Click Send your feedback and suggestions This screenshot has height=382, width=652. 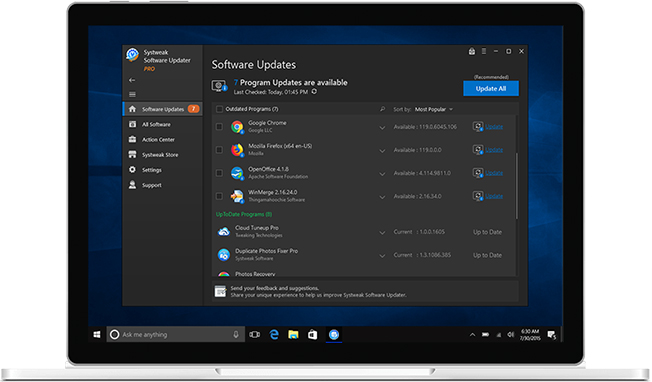click(275, 288)
